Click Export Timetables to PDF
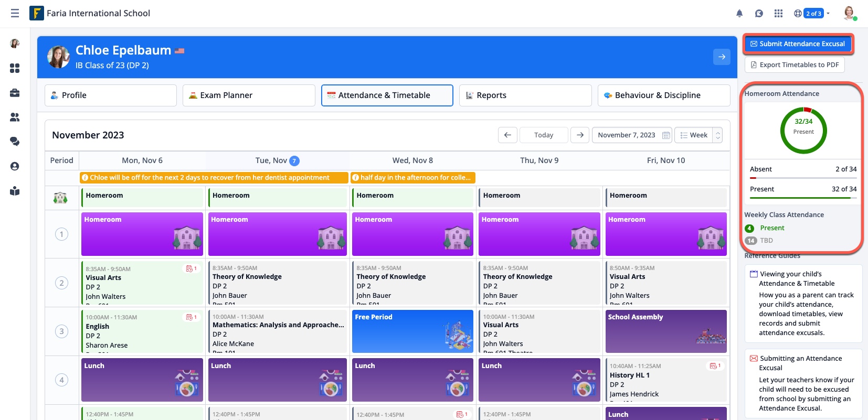 click(795, 65)
